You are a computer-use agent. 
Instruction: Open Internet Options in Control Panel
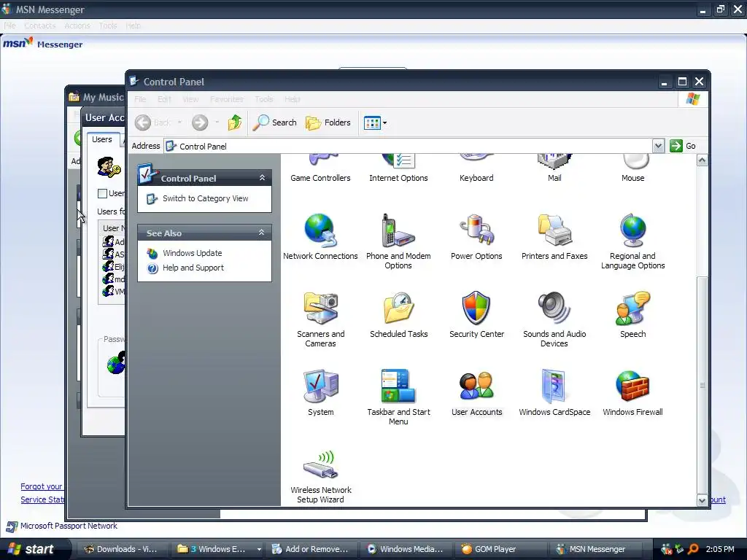tap(398, 168)
